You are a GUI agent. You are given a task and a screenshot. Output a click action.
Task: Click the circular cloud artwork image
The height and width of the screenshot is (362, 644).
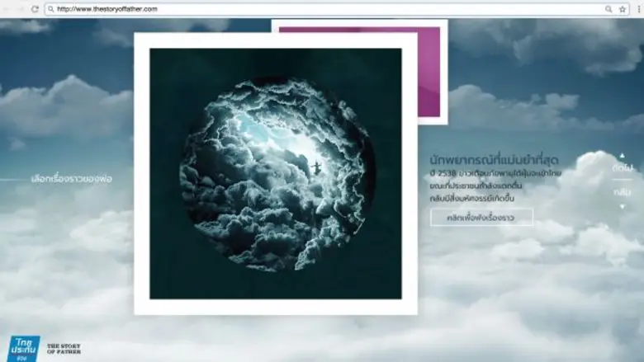(x=276, y=174)
